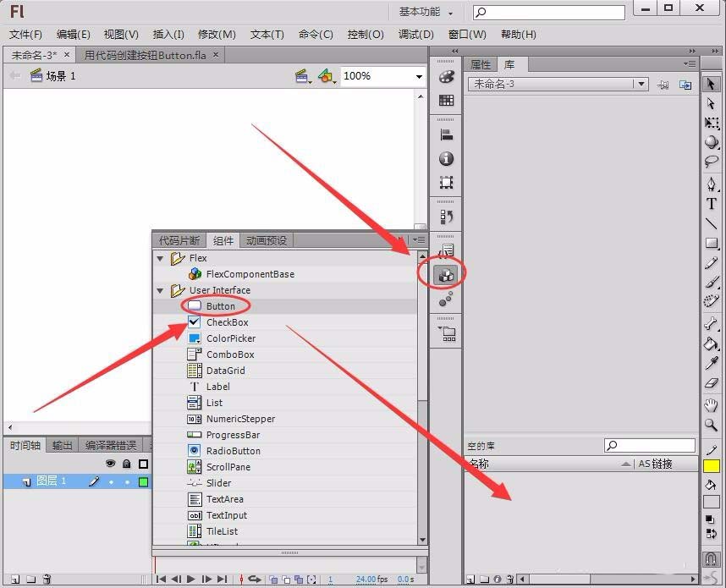Open the 修改(M) menu
The width and height of the screenshot is (726, 588).
217,35
